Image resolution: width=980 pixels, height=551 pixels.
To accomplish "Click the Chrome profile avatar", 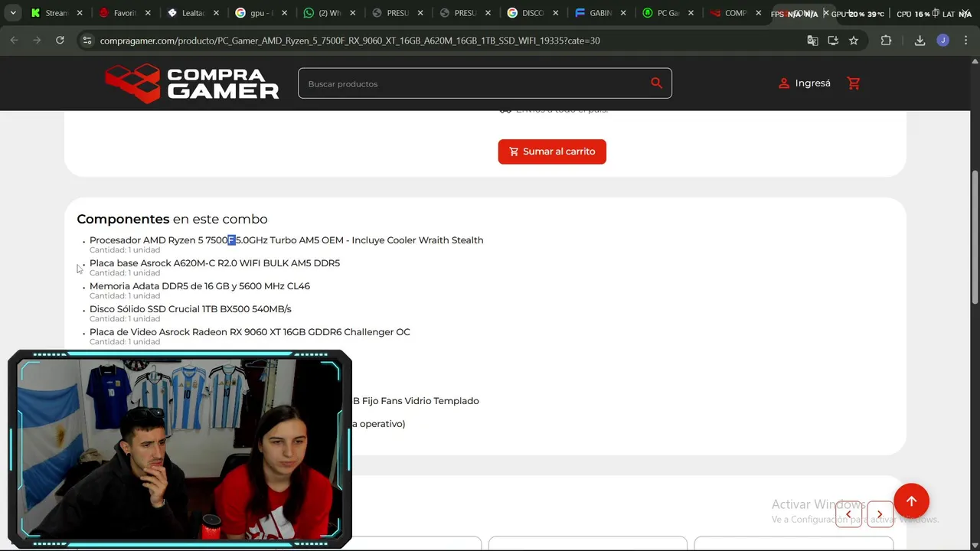I will pyautogui.click(x=943, y=41).
